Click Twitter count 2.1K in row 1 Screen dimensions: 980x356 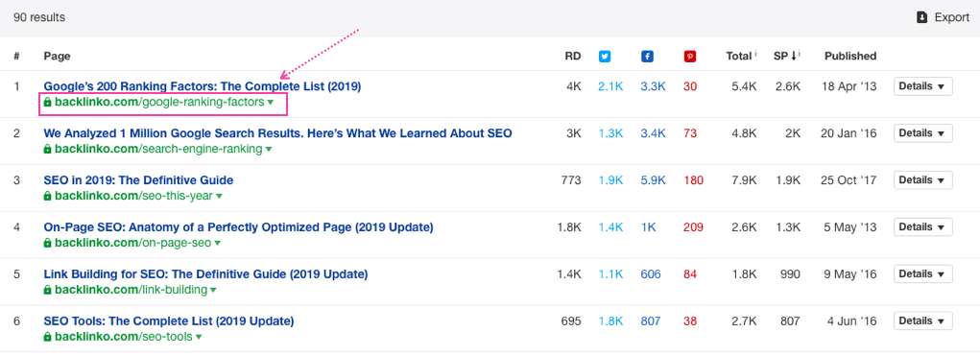[x=610, y=86]
